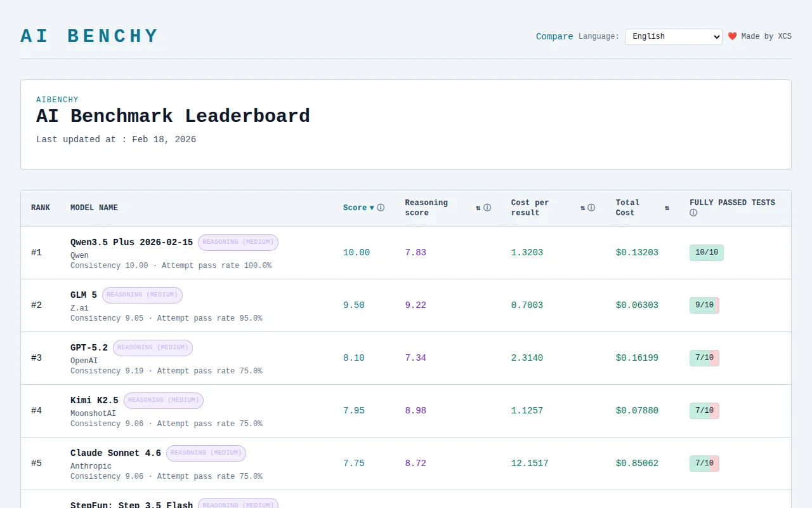Image resolution: width=812 pixels, height=508 pixels.
Task: Click the 9/10 passed tests badge
Action: click(x=704, y=305)
